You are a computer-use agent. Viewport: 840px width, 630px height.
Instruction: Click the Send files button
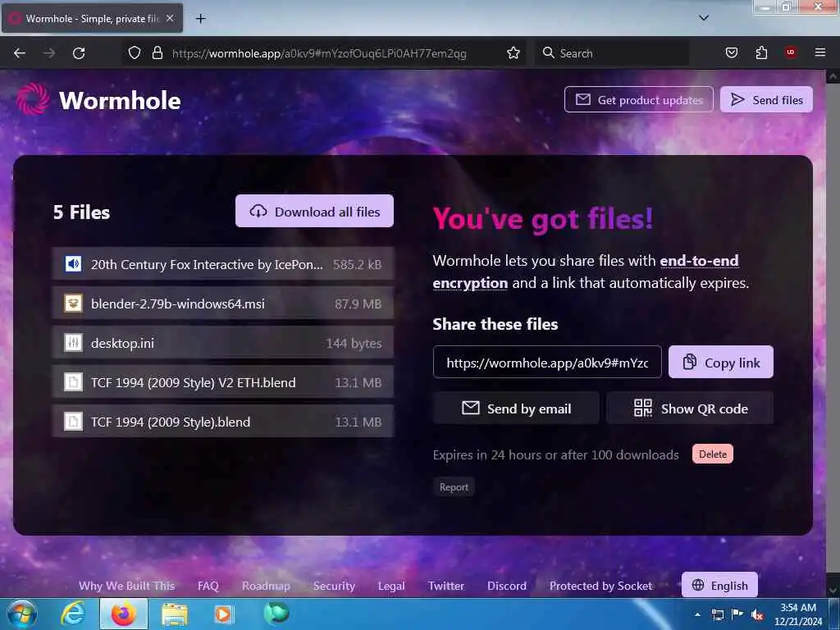tap(767, 99)
